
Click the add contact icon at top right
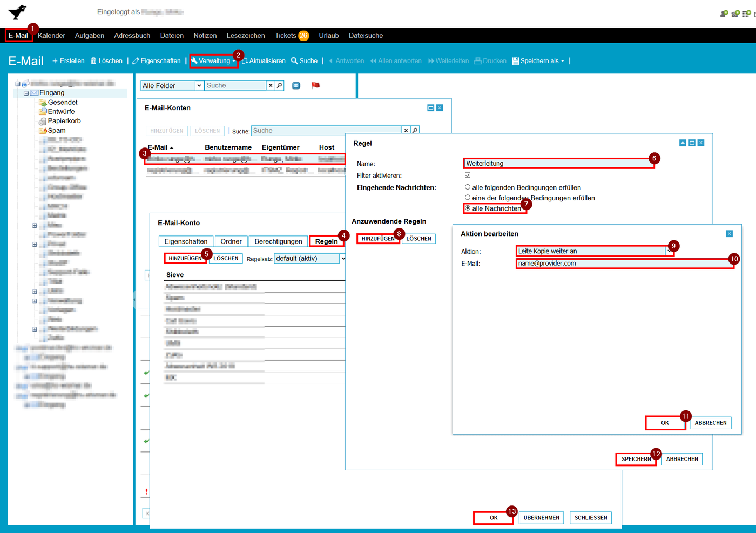(x=724, y=14)
